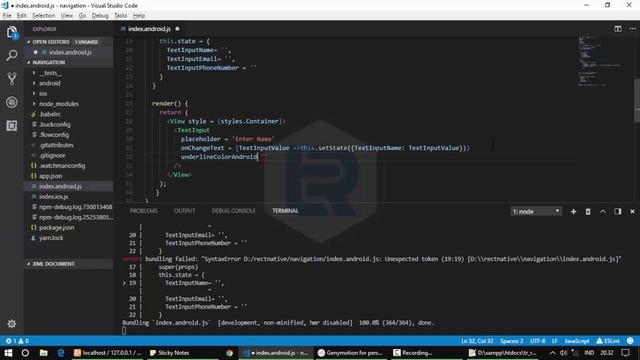Change file encoding via UTF-8
The image size is (640, 360).
coord(538,341)
